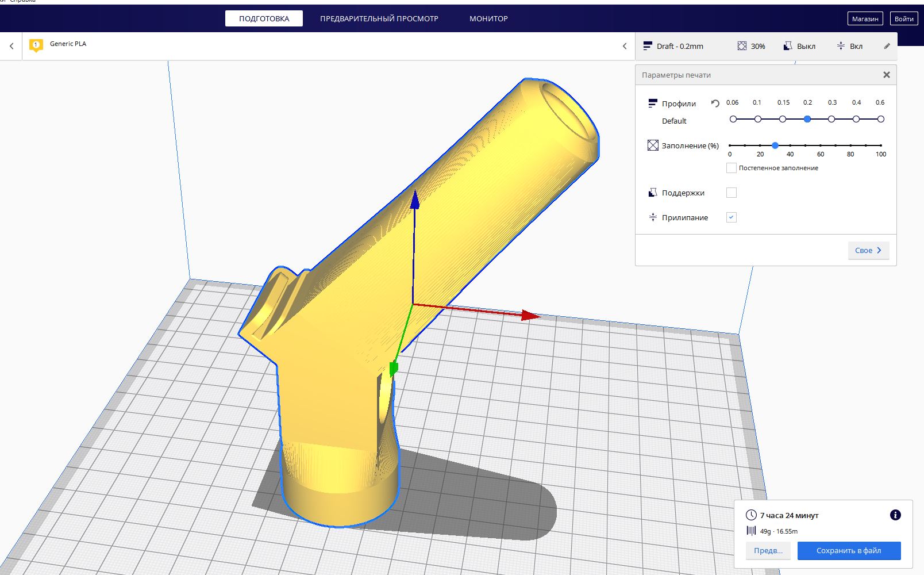Switch to 'ПРЕДВАРИТЕЛЬНЫЙ ПРОСМОТР' tab
This screenshot has width=924, height=575.
379,18
